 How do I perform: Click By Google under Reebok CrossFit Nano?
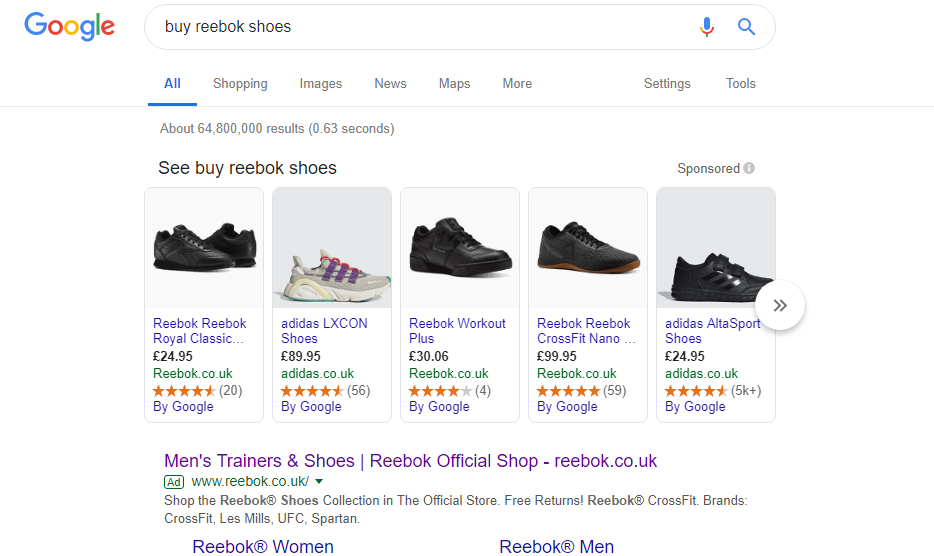567,406
